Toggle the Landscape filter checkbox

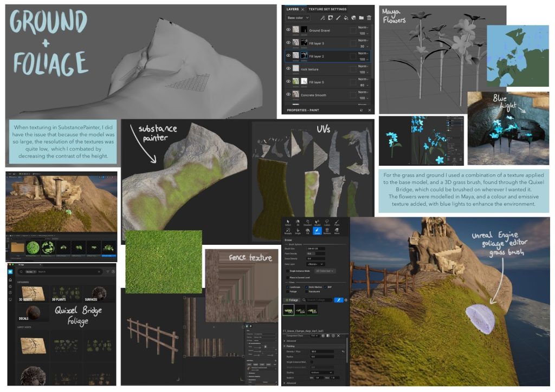[x=287, y=287]
